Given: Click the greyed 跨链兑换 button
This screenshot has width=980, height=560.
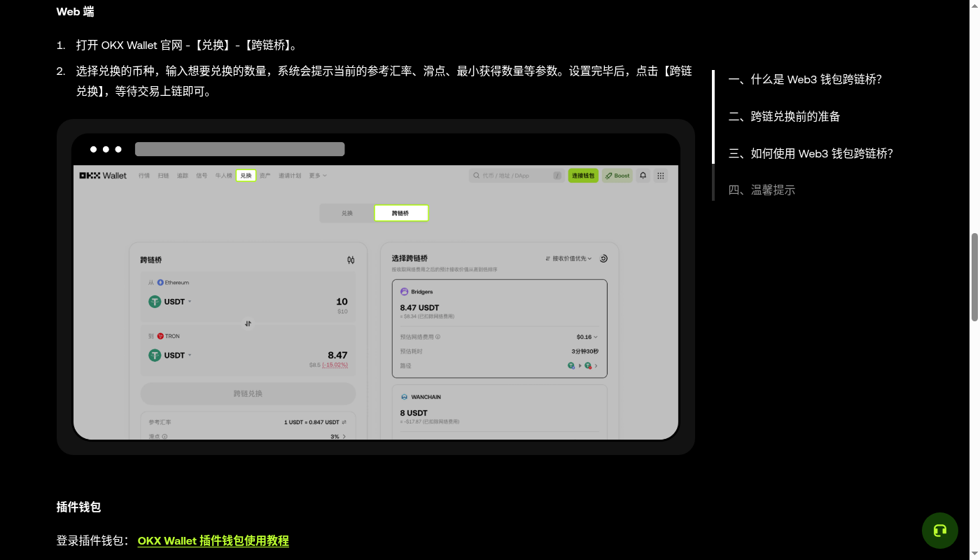Looking at the screenshot, I should [248, 393].
